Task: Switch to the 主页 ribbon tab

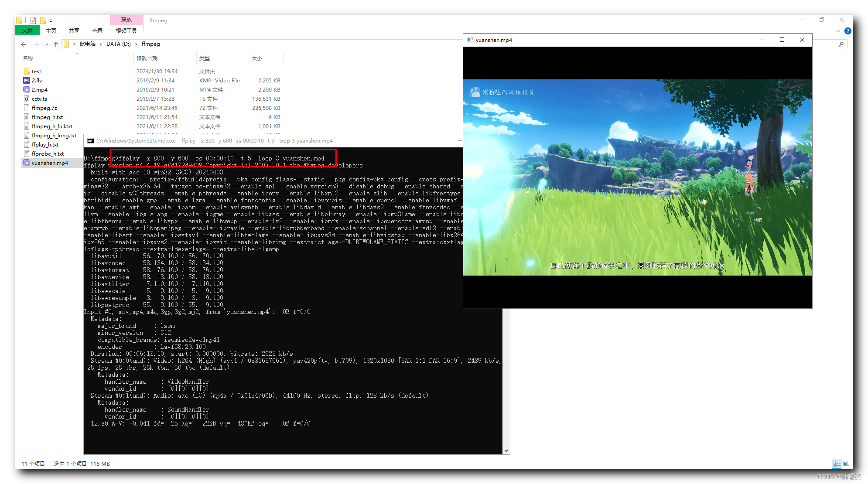Action: pyautogui.click(x=51, y=31)
